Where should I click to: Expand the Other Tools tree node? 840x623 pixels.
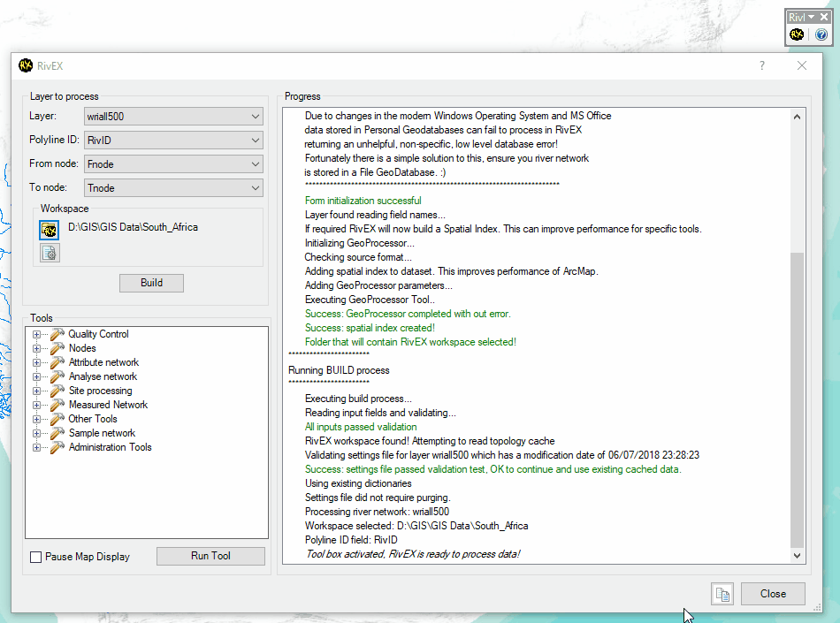[x=36, y=419]
